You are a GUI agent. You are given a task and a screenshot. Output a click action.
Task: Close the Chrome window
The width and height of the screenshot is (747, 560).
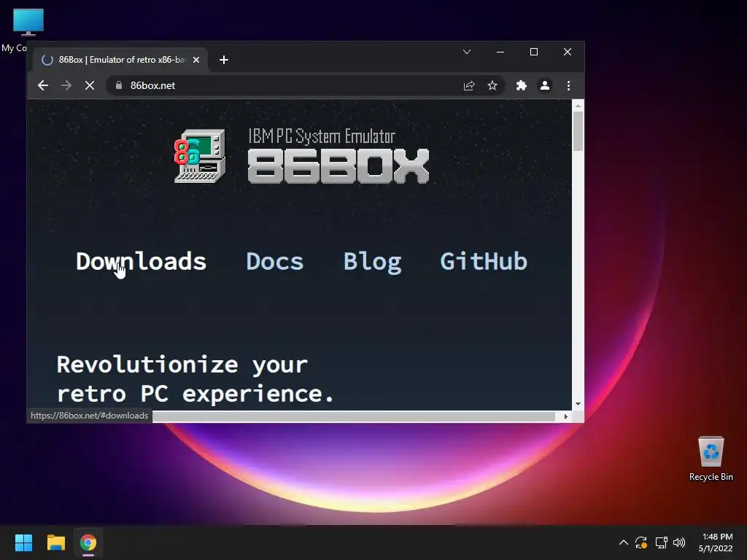point(568,52)
